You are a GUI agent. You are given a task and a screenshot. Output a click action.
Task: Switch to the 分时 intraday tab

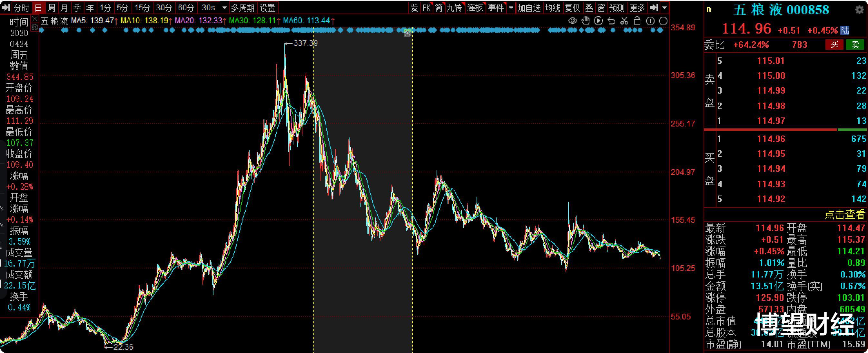(x=21, y=7)
